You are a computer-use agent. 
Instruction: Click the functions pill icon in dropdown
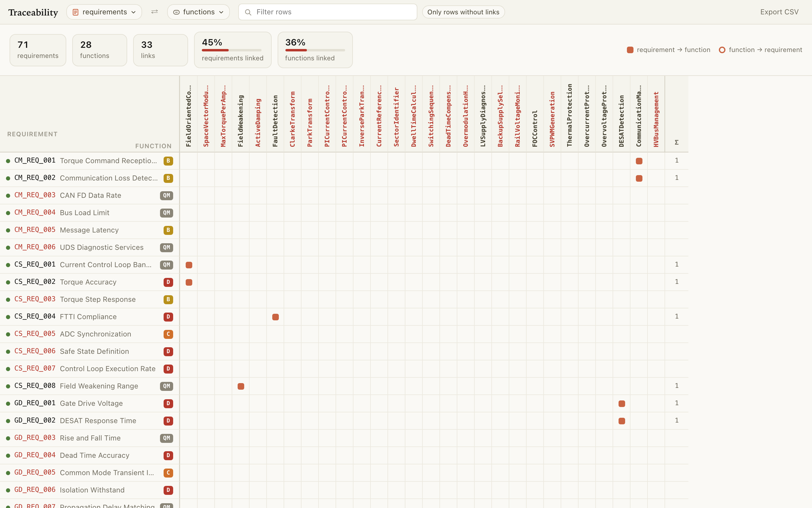tap(176, 12)
